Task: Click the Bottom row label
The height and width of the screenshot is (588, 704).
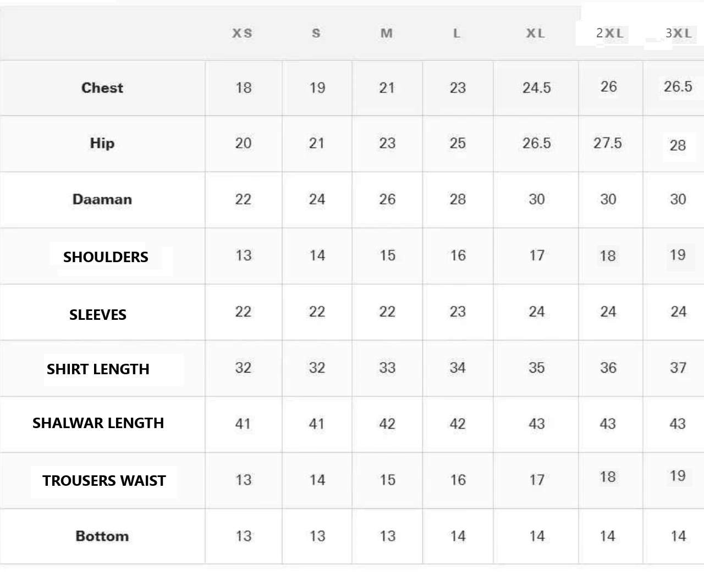Action: 102,536
